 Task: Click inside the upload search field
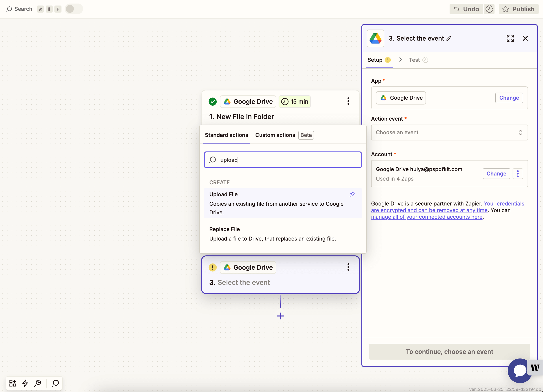click(x=283, y=160)
